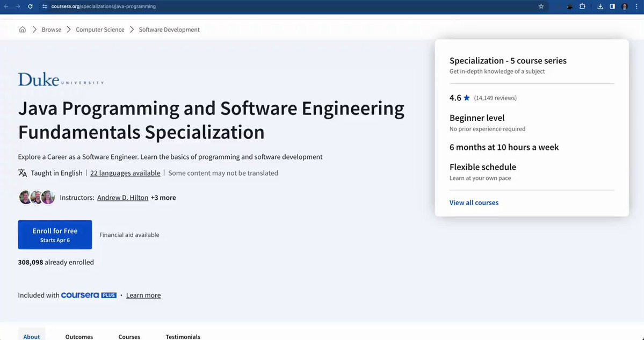The height and width of the screenshot is (340, 644).
Task: Click No prior experience required text
Action: (488, 129)
